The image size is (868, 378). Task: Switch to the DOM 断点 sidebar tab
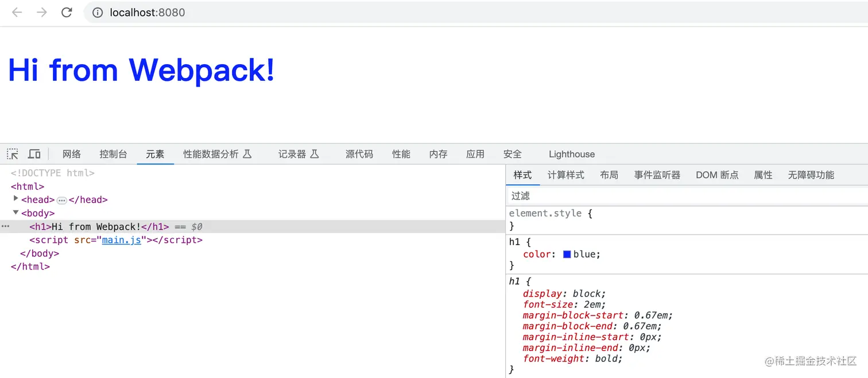717,175
